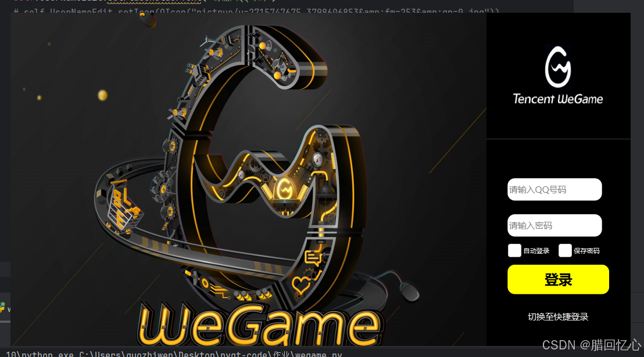Open the 切换至快捷登录 quick login link

pos(558,317)
